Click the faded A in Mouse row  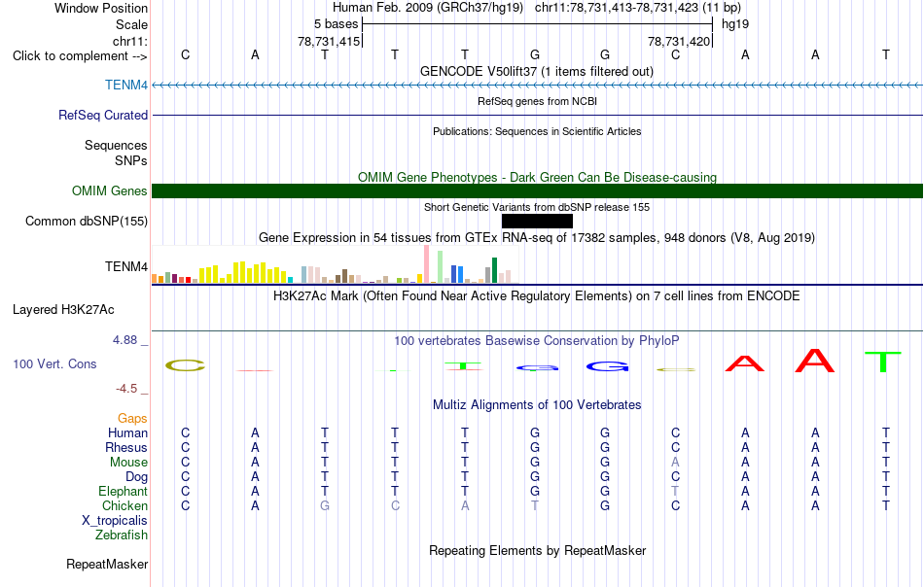[x=675, y=463]
